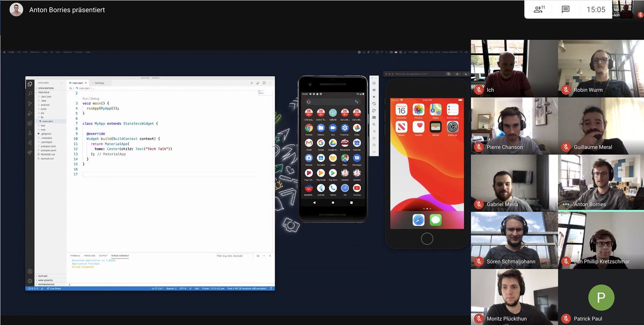Expand the build folder in Explorer
The image size is (644, 325).
click(x=51, y=109)
